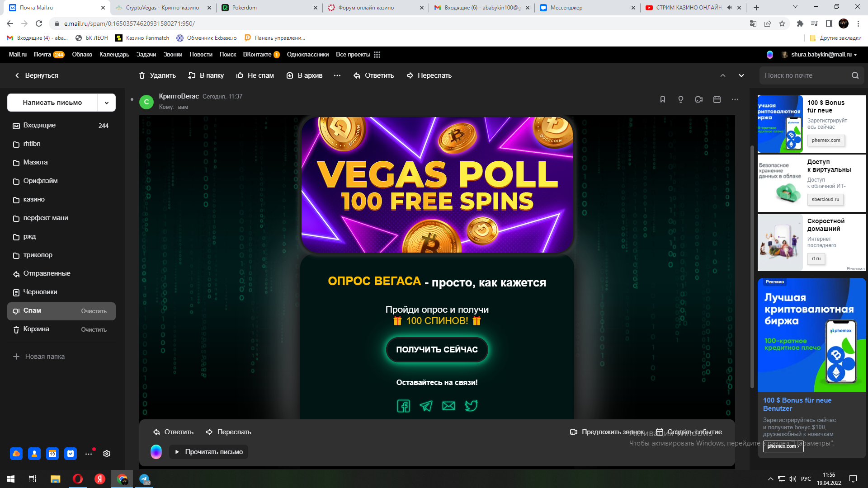The width and height of the screenshot is (868, 488).
Task: Expand the Написать письмо dropdown arrow
Action: [x=107, y=103]
